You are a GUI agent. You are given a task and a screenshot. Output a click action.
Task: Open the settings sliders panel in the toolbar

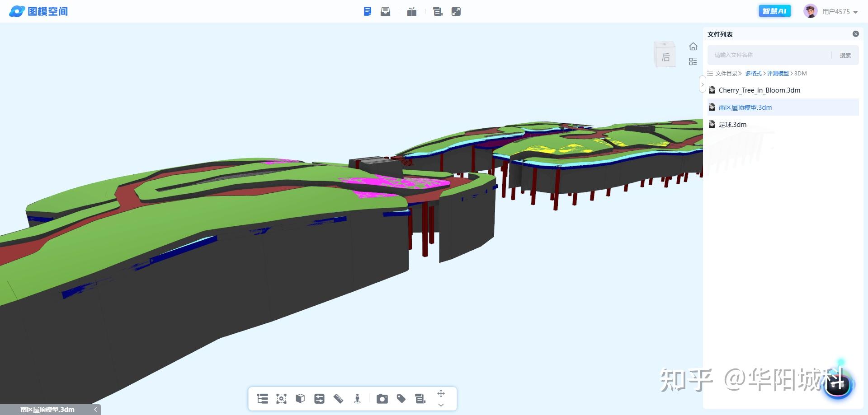pos(319,399)
